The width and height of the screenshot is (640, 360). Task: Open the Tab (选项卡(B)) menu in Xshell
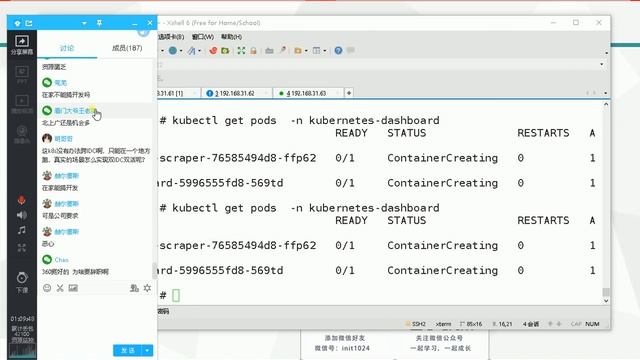pos(171,37)
